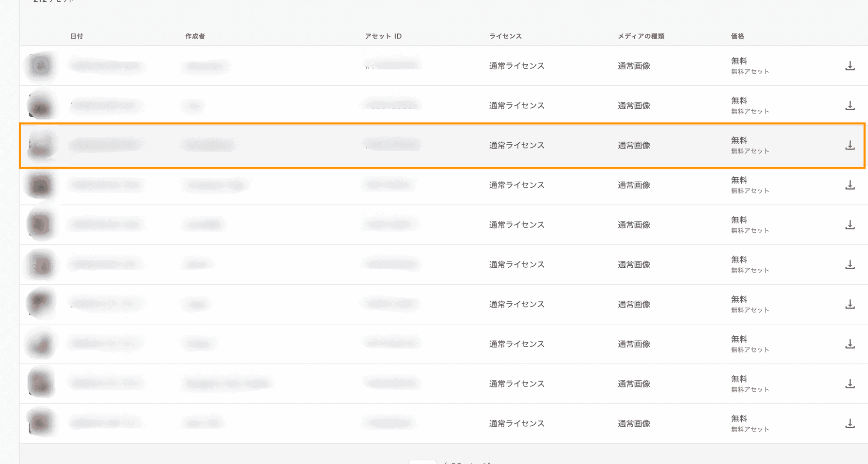Click the fourth row download icon
This screenshot has width=868, height=464.
click(x=850, y=185)
